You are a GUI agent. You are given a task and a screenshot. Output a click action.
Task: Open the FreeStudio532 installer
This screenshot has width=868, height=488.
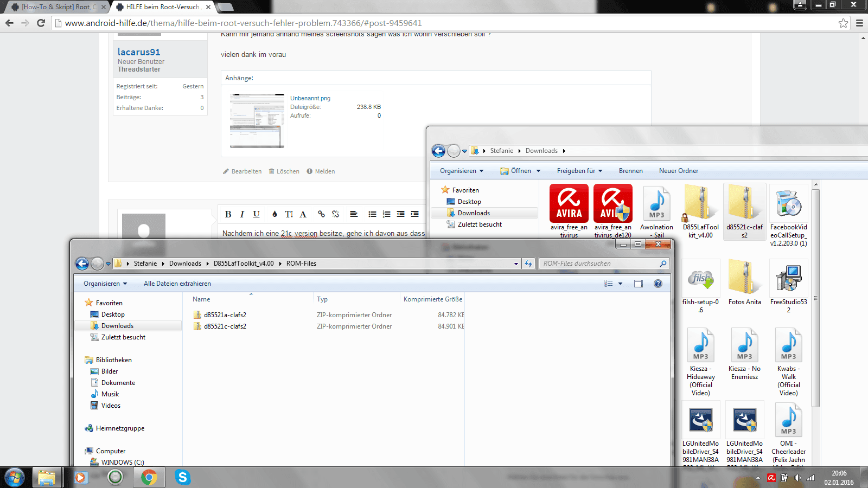point(789,286)
